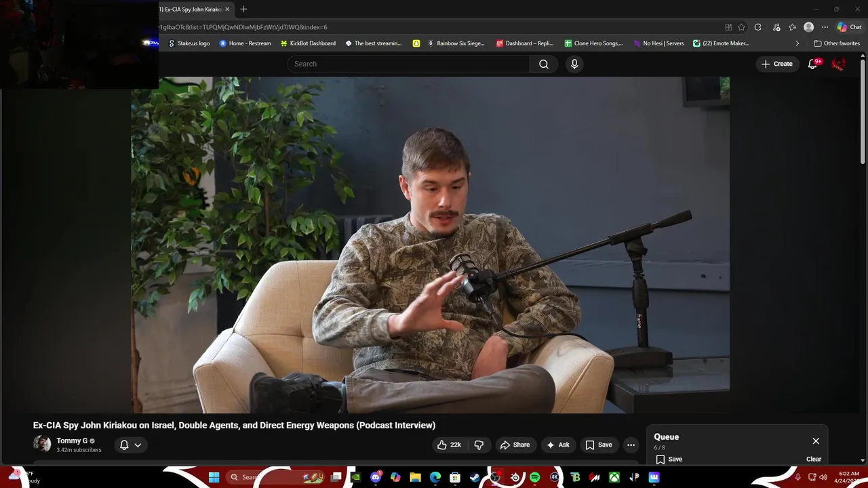Expand subscription notification bell dropdown

[x=130, y=445]
